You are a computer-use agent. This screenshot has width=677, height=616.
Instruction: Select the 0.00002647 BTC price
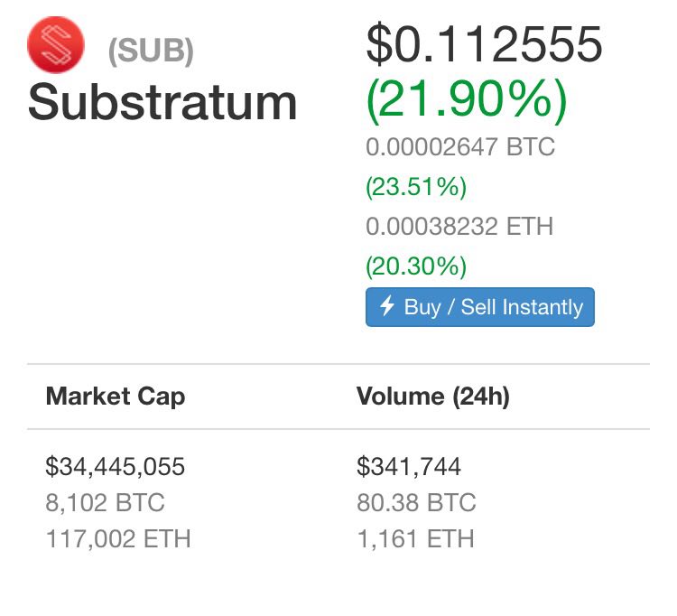tap(460, 147)
